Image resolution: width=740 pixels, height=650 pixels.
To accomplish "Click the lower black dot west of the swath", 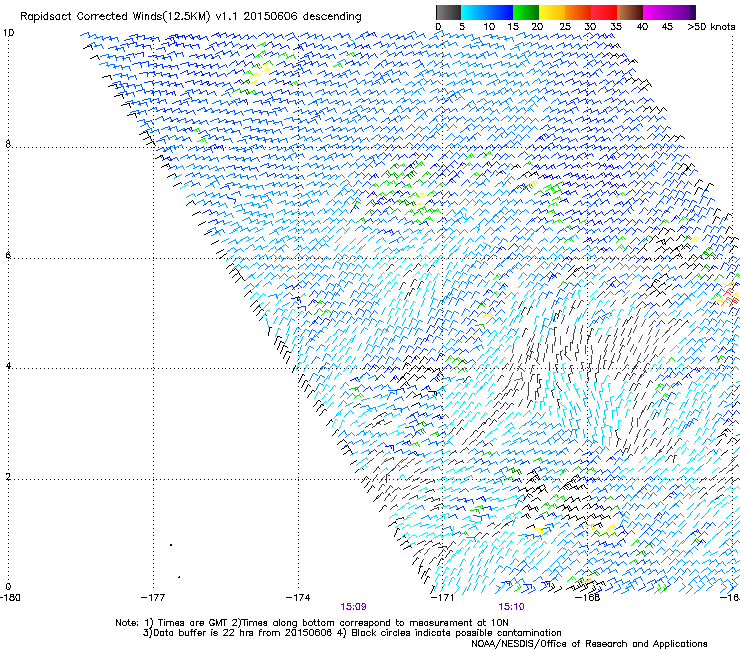I will tap(179, 577).
